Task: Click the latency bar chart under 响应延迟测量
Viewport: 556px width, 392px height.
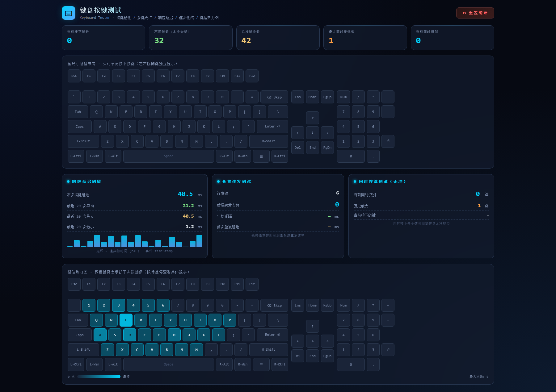Action: click(x=135, y=241)
